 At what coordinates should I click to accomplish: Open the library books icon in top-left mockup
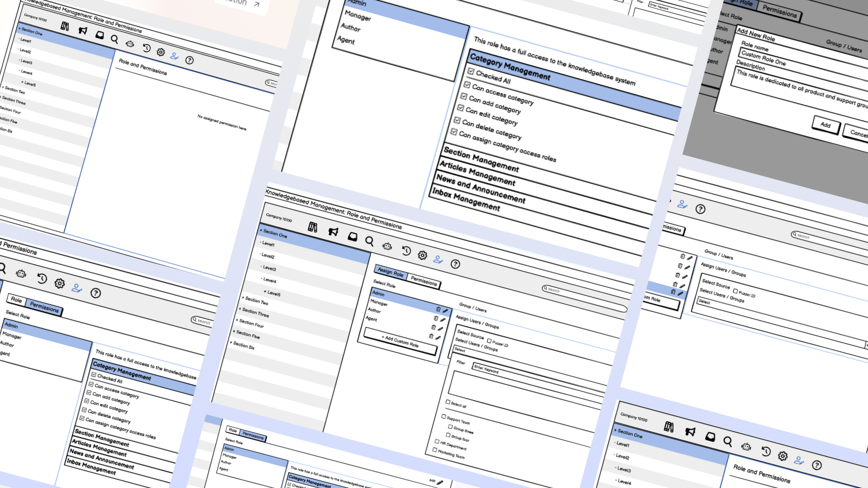pyautogui.click(x=65, y=26)
